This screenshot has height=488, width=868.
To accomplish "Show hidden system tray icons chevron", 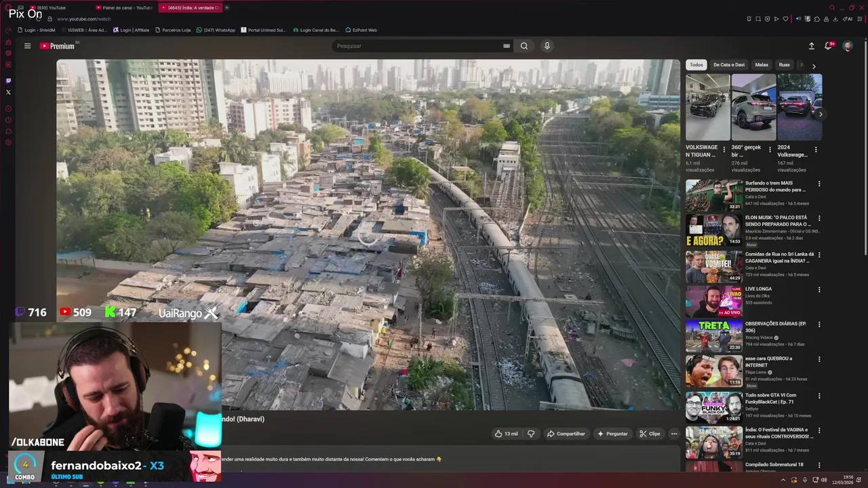I will coord(783,480).
